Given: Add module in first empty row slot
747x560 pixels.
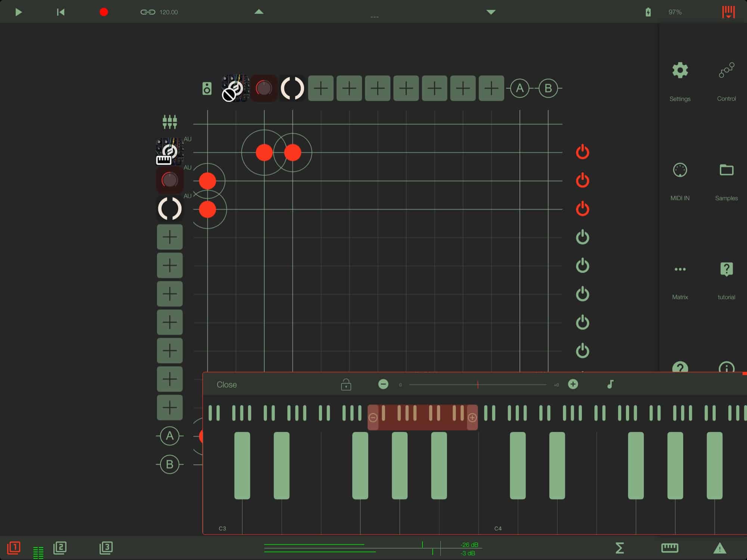Looking at the screenshot, I should click(x=170, y=237).
